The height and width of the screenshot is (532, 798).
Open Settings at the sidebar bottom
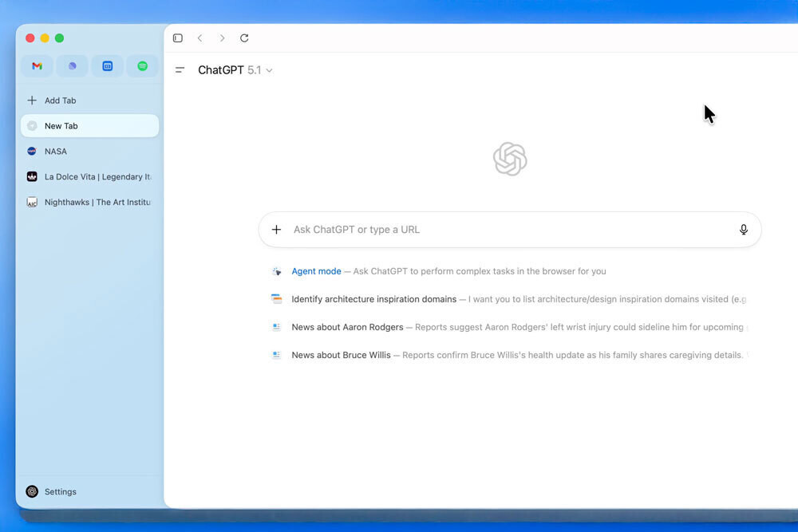tap(60, 492)
